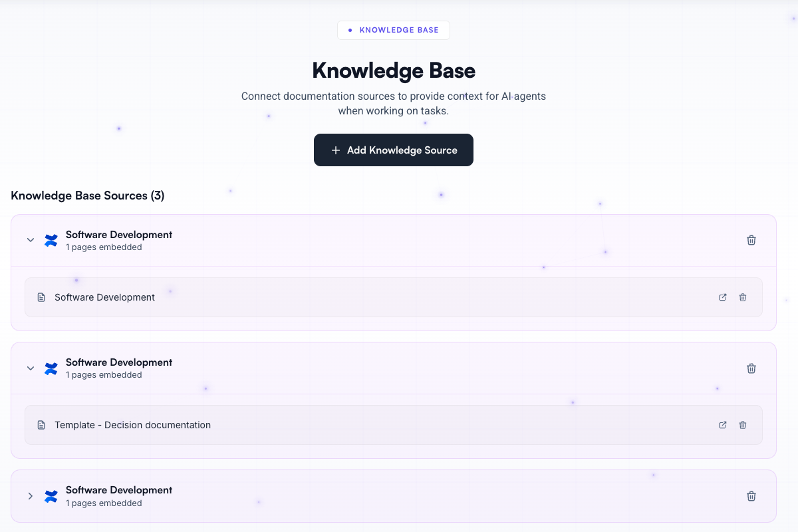Open Template - Decision documentation externally
This screenshot has height=532, width=798.
tap(722, 425)
